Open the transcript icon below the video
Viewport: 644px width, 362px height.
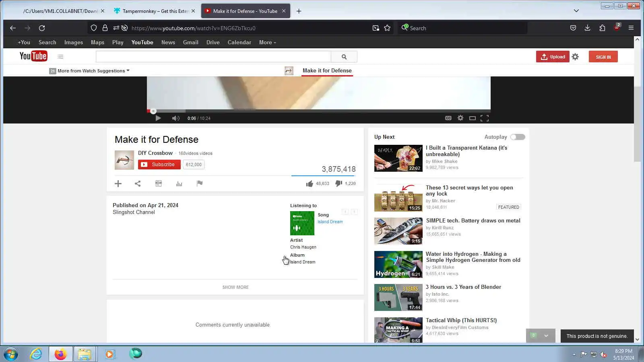(x=159, y=183)
